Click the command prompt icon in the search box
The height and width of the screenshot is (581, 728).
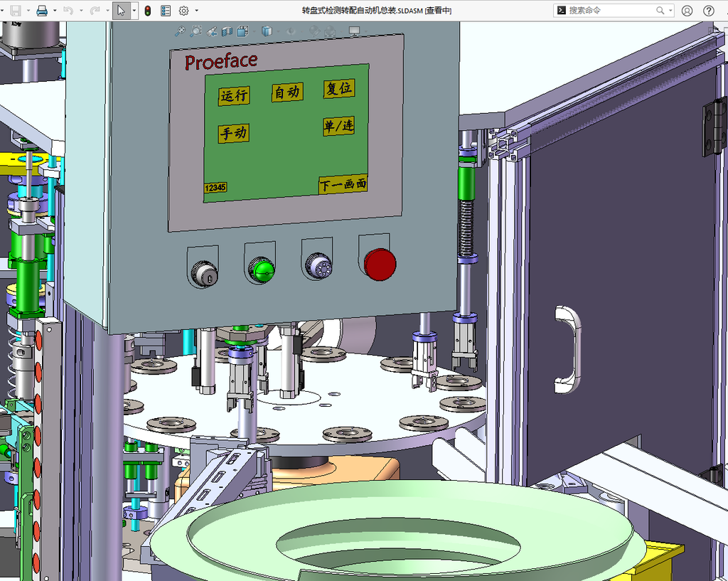(x=562, y=10)
